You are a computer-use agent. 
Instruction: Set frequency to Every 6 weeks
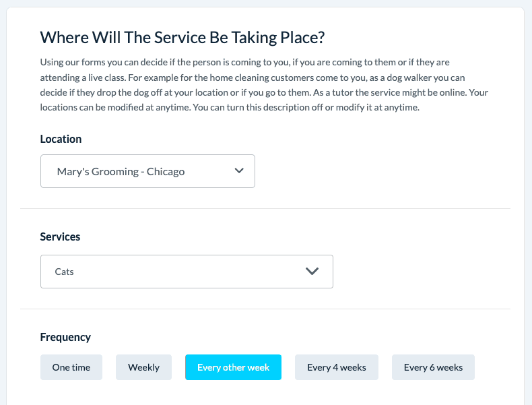(x=433, y=367)
